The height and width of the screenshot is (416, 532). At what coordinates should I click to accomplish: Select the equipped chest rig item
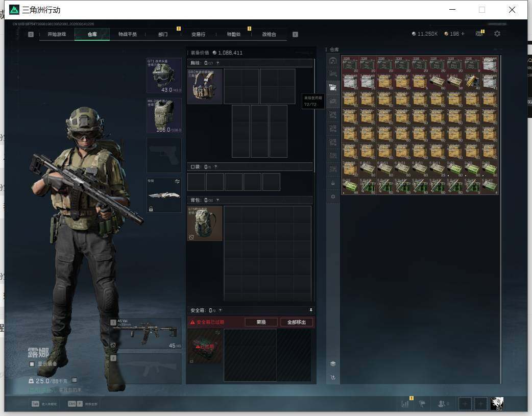click(205, 86)
